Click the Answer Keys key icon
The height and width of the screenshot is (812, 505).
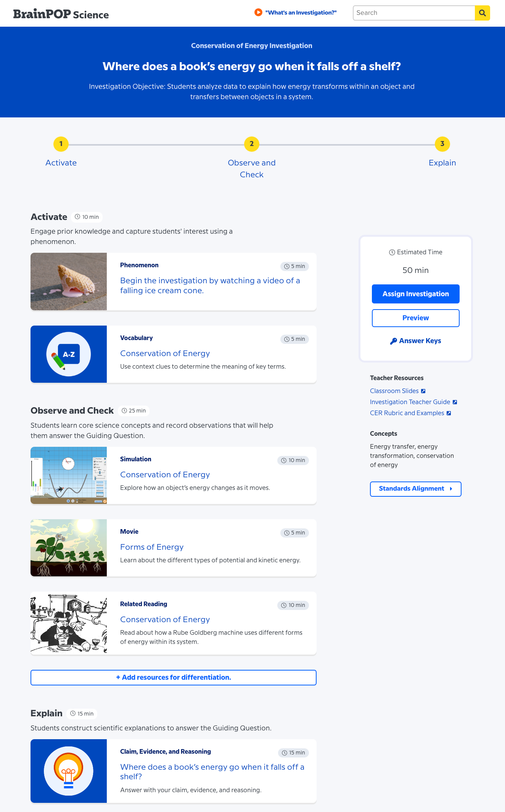click(394, 341)
